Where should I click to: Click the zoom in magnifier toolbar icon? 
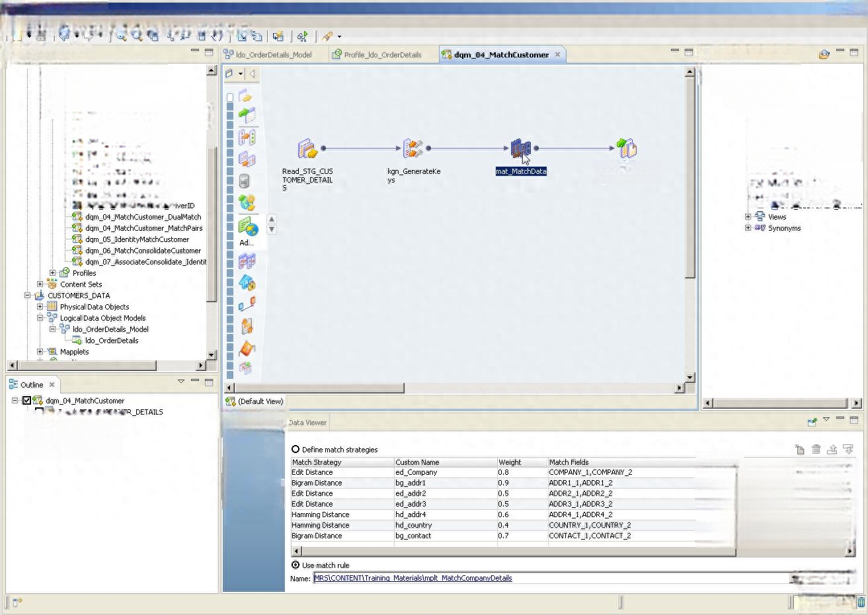[x=122, y=36]
